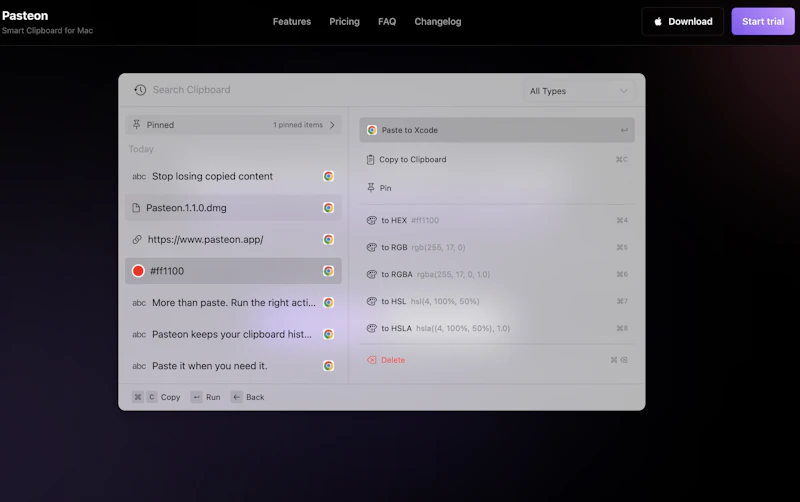Click the return key icon on Paste to Xcode row
The image size is (800, 502).
[x=624, y=130]
